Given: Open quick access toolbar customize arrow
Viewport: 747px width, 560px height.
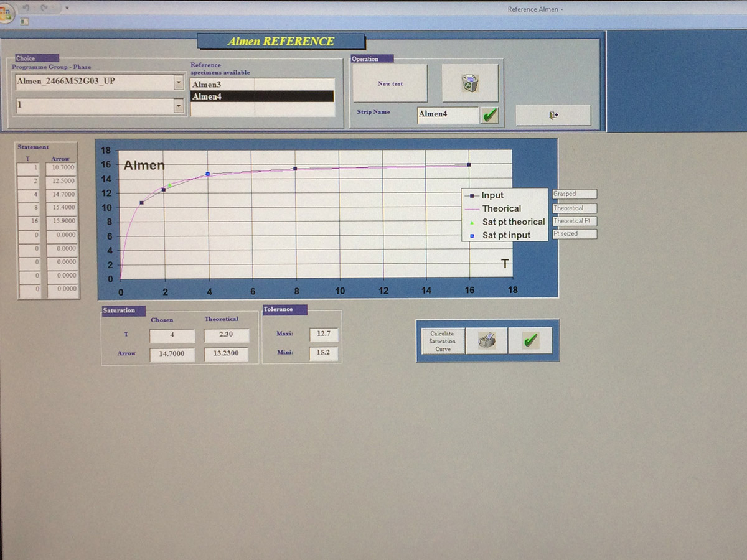Looking at the screenshot, I should tap(67, 8).
